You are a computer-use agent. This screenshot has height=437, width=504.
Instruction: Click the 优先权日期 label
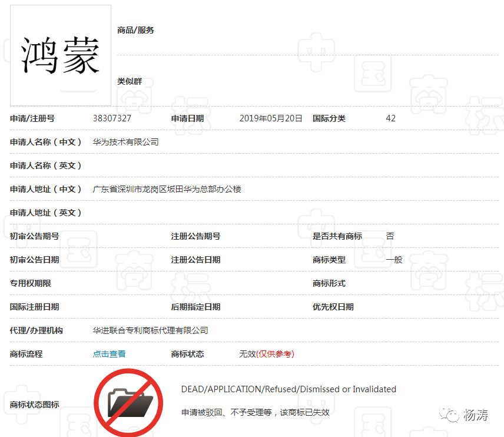point(333,307)
